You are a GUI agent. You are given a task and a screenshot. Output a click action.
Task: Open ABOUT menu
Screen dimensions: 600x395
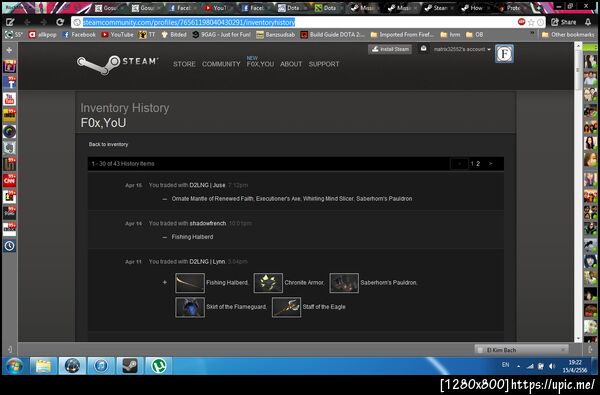tap(291, 64)
